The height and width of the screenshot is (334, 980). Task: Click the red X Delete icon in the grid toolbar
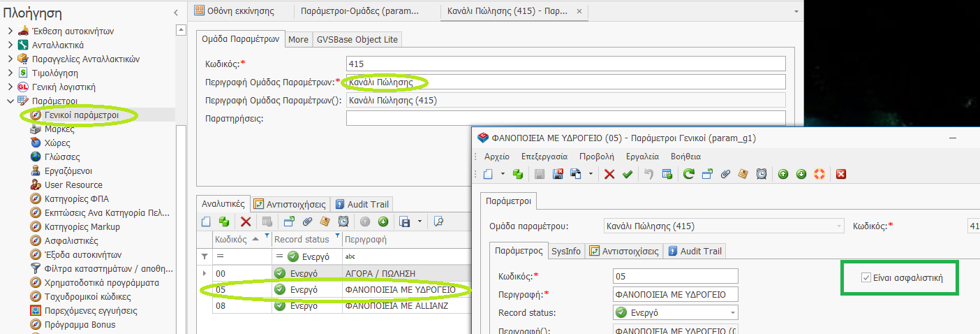246,222
